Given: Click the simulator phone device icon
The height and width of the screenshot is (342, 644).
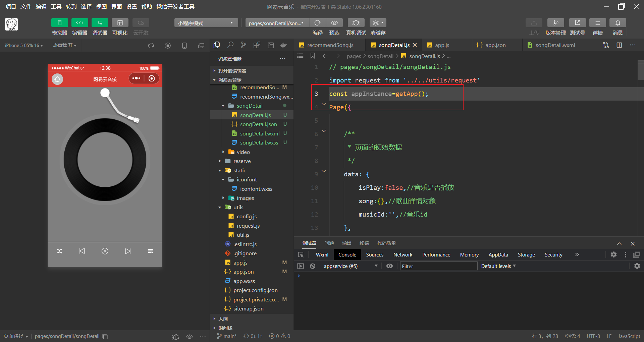Looking at the screenshot, I should pyautogui.click(x=184, y=46).
